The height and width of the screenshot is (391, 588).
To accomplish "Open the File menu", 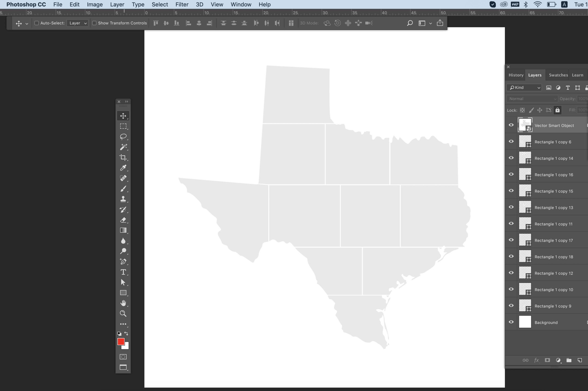I will coord(58,4).
